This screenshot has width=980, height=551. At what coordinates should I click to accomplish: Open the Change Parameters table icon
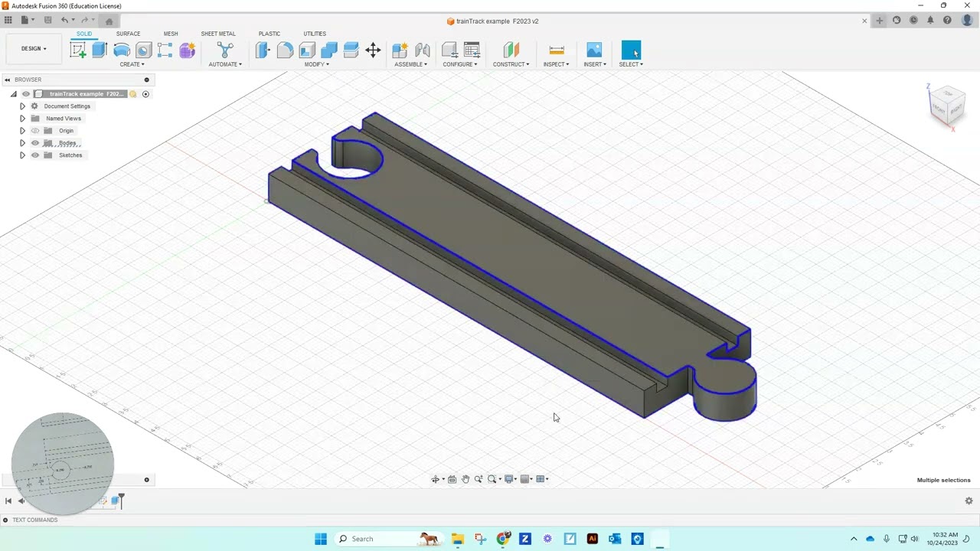[x=472, y=51]
